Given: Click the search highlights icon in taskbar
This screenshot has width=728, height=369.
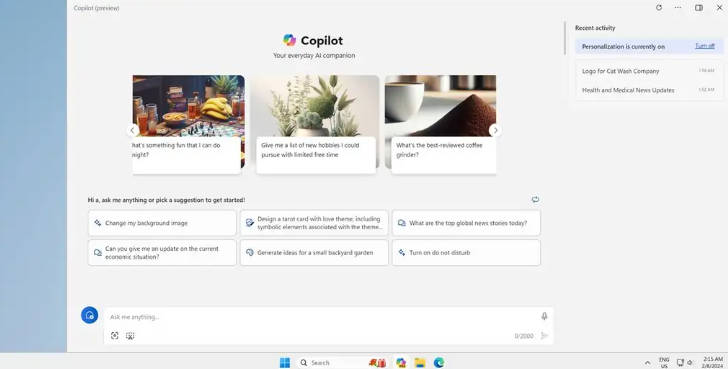Looking at the screenshot, I should pyautogui.click(x=377, y=363).
